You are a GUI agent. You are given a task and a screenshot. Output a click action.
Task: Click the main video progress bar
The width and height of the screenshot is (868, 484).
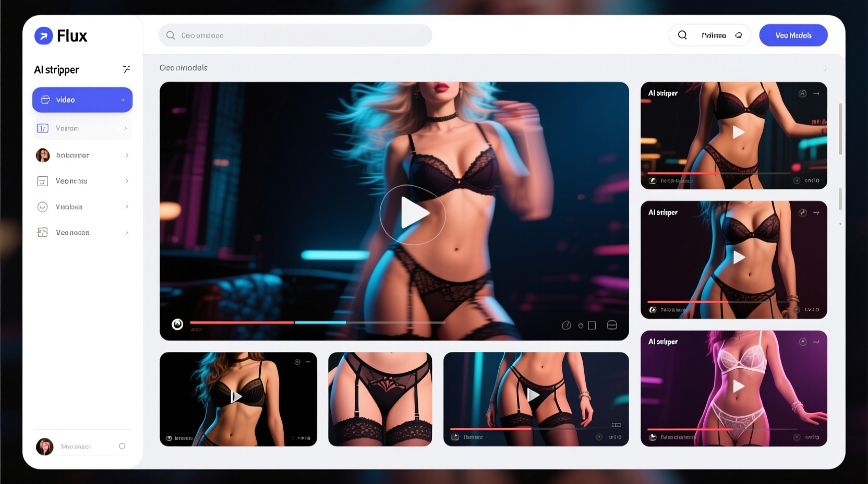coord(317,323)
